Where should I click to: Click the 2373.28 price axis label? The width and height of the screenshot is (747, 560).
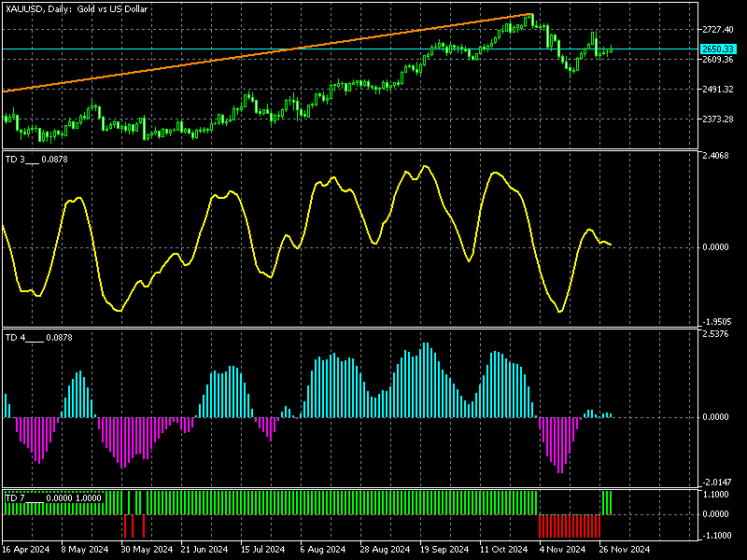718,119
